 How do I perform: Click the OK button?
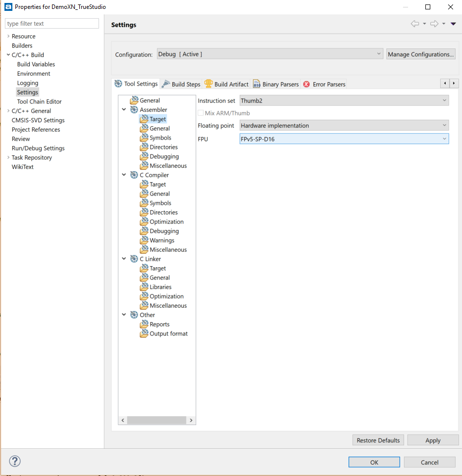pyautogui.click(x=374, y=462)
